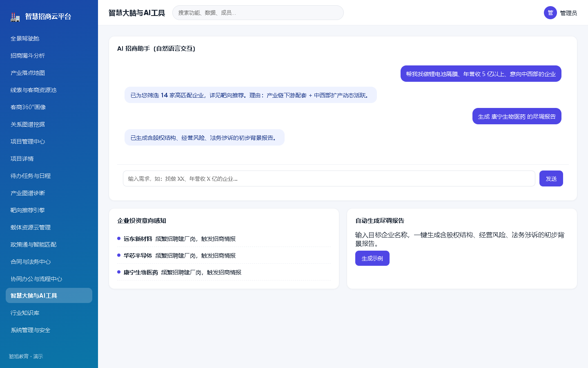Click the 智慧招商云平台 title
The image size is (588, 368).
(x=48, y=17)
